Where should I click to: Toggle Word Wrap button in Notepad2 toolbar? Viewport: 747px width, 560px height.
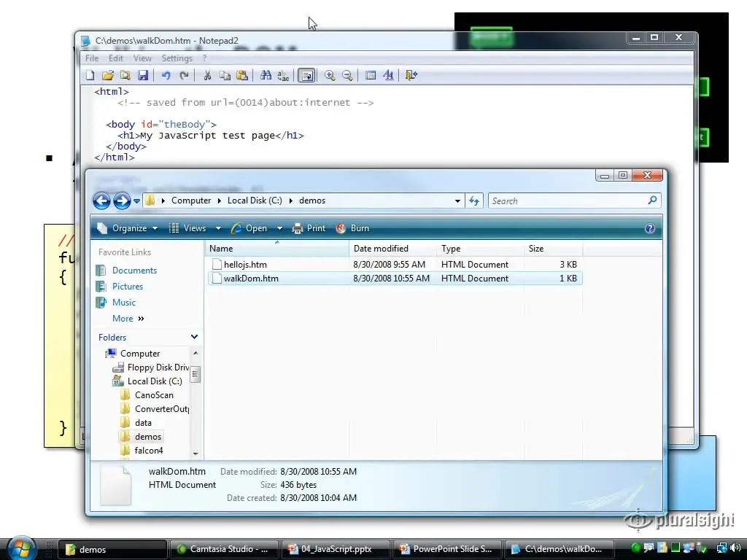pos(307,75)
